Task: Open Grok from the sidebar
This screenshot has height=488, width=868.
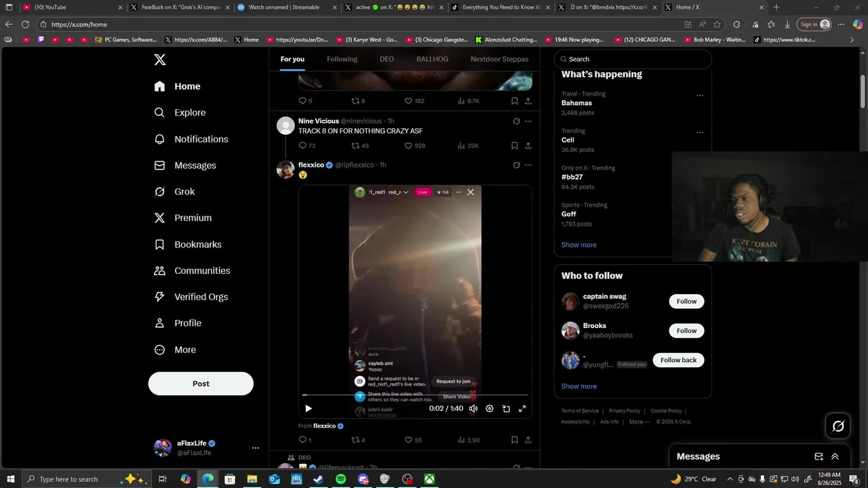Action: tap(174, 192)
